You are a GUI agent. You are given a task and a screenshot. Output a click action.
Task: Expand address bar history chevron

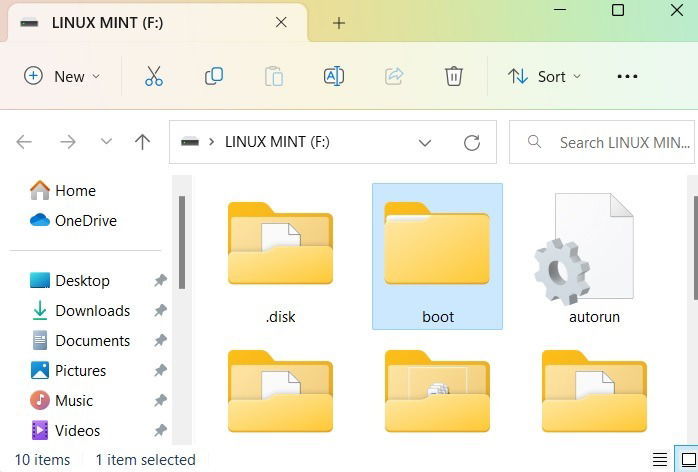tap(425, 143)
